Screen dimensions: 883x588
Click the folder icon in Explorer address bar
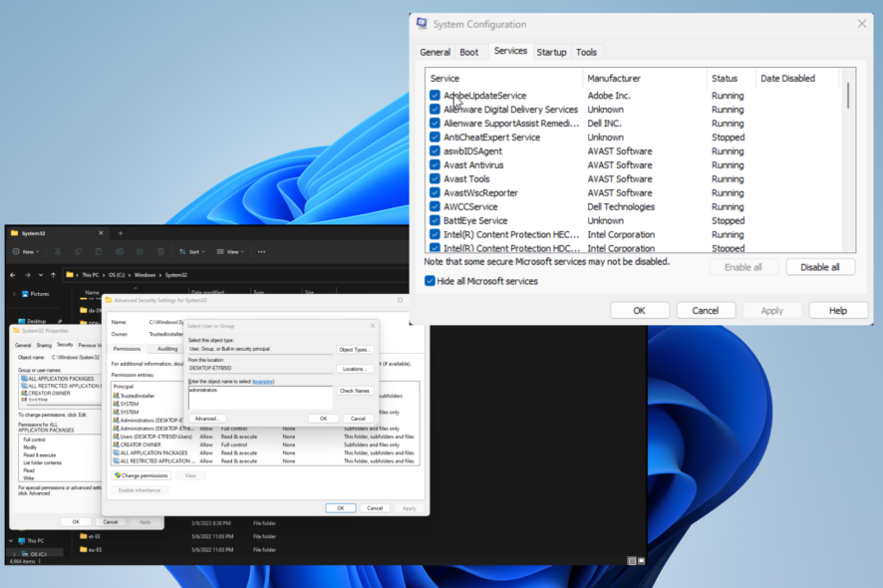pos(70,275)
